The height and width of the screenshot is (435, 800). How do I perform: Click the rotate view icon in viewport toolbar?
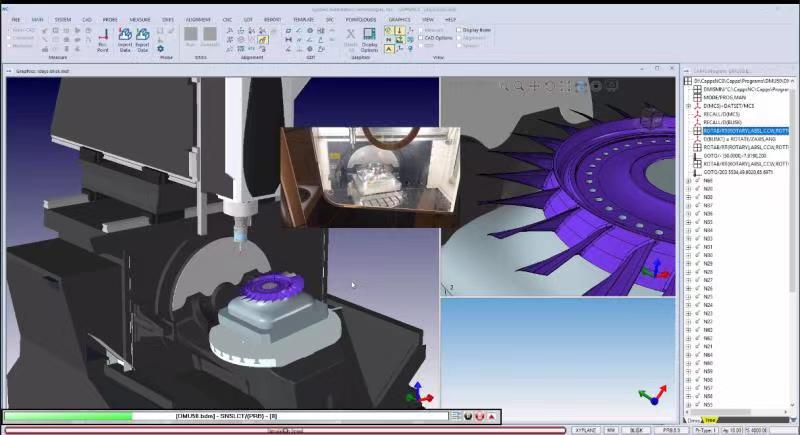coord(550,86)
